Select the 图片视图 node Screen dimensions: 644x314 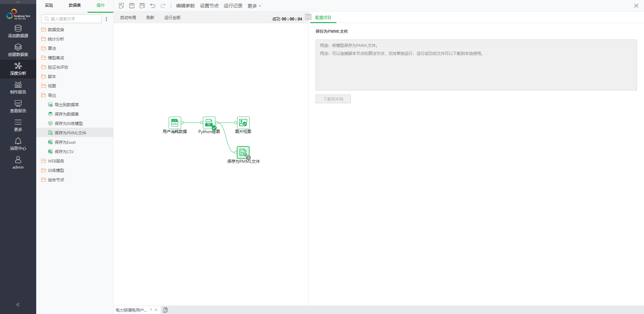[x=243, y=123]
